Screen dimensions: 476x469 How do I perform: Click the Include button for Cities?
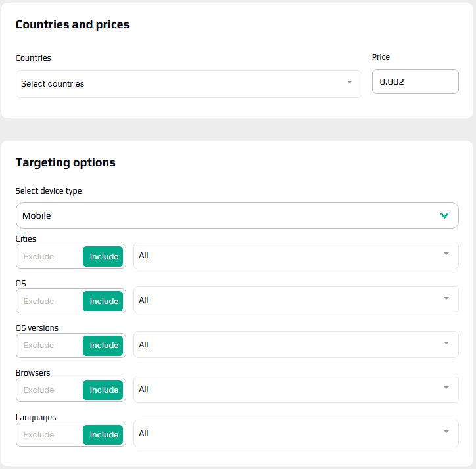104,256
